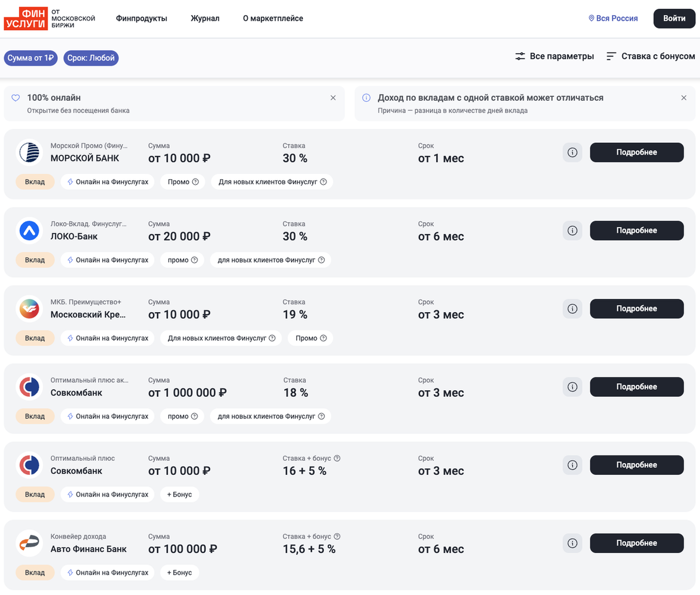Open info icon for ЛОКО-Банк deposit
The width and height of the screenshot is (700, 595).
click(x=572, y=230)
